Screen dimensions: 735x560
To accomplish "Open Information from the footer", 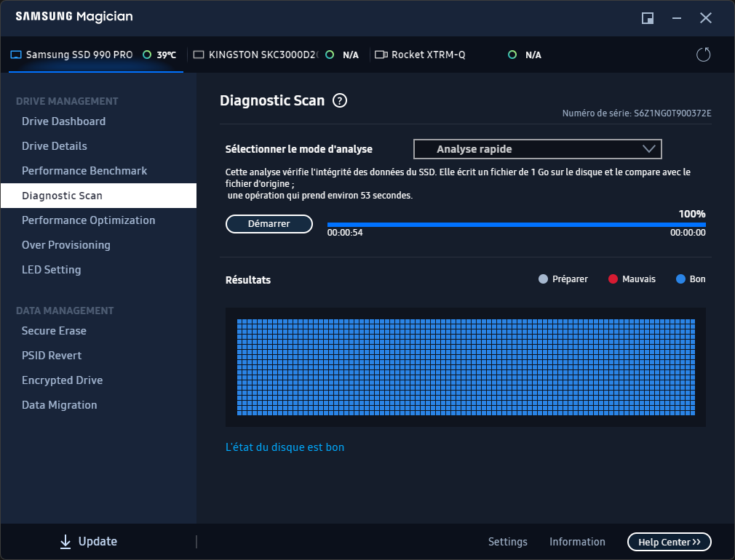I will coord(577,542).
